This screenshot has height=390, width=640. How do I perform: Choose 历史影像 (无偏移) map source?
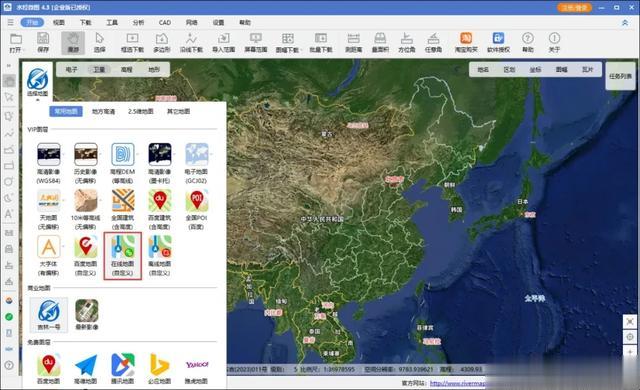point(86,163)
